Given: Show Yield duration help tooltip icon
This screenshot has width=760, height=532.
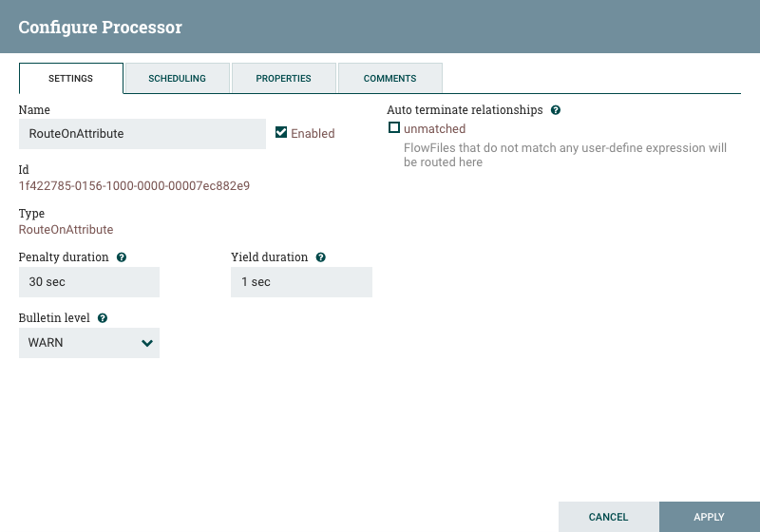Looking at the screenshot, I should 320,257.
